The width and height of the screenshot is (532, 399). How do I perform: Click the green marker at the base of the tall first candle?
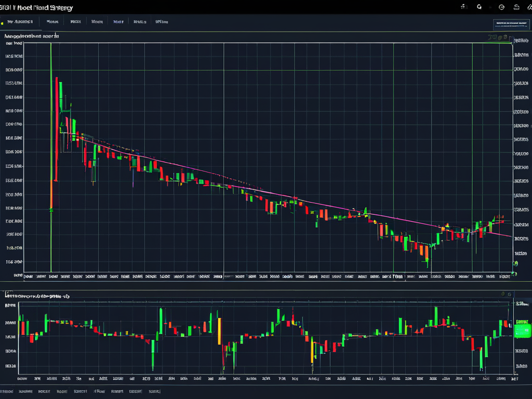tap(51, 209)
